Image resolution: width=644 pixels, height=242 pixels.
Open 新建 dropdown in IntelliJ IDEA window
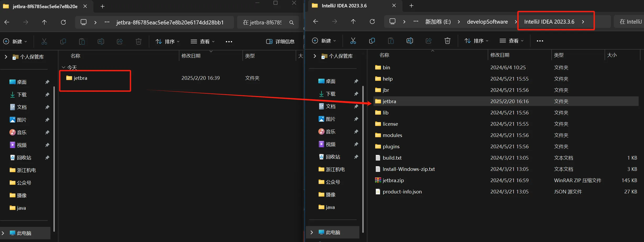click(x=324, y=41)
